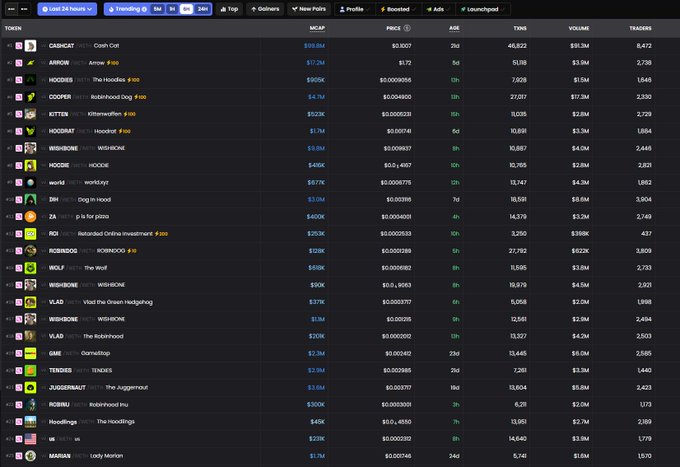Click the 3,904 traders value for DIH
Viewport: 680px width, 467px height.
pos(644,199)
